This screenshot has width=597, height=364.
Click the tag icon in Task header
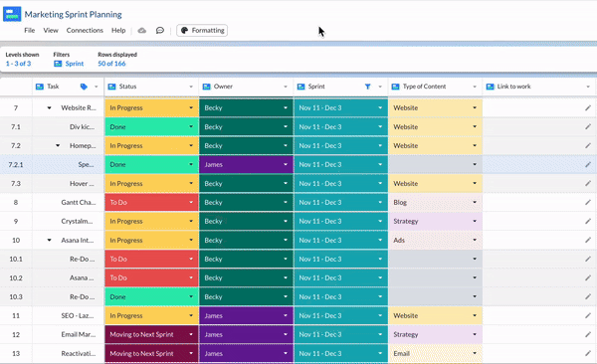(84, 87)
